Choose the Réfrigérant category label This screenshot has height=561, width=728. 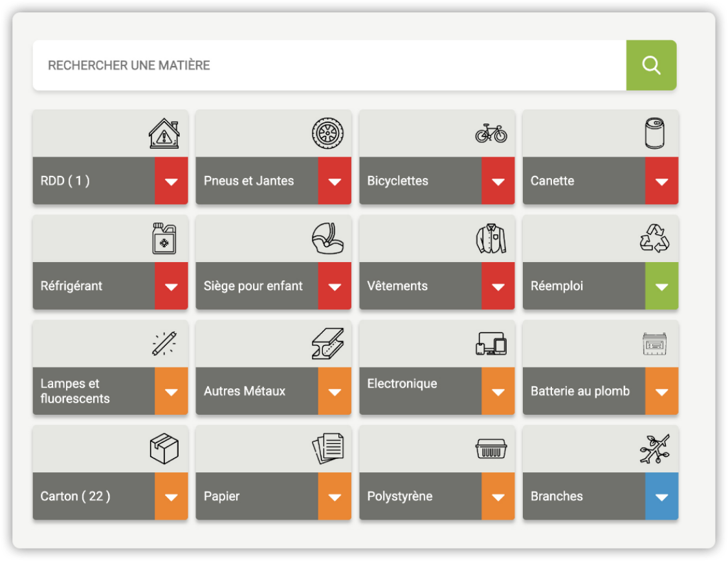pyautogui.click(x=72, y=286)
